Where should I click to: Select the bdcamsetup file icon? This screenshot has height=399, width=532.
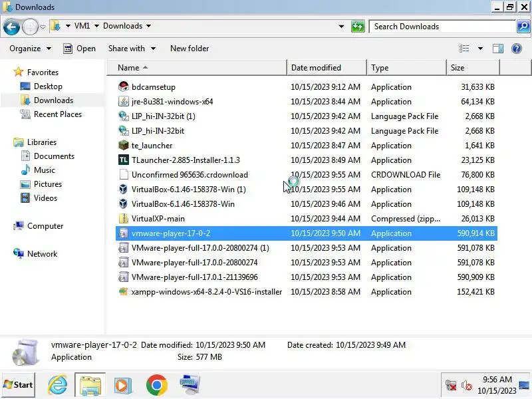pyautogui.click(x=124, y=87)
